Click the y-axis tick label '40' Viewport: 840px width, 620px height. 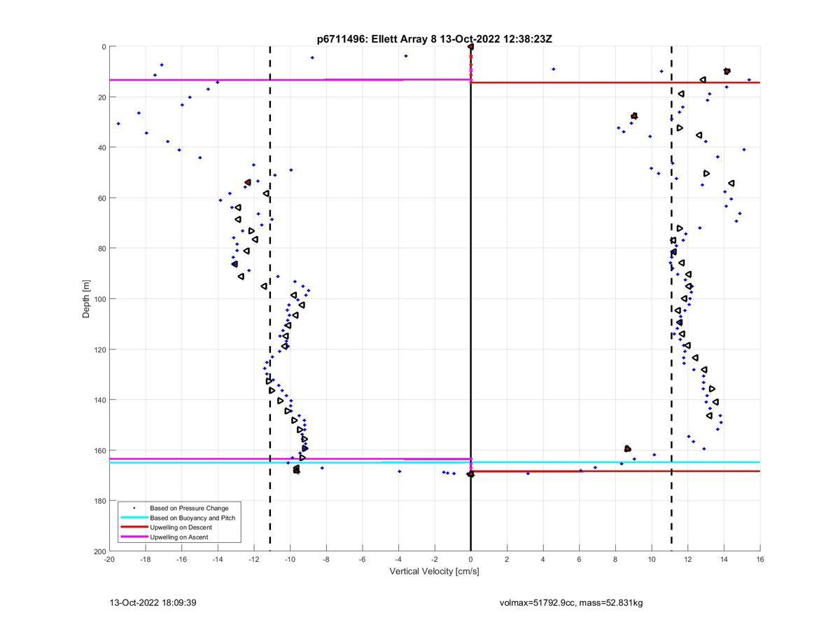point(102,148)
